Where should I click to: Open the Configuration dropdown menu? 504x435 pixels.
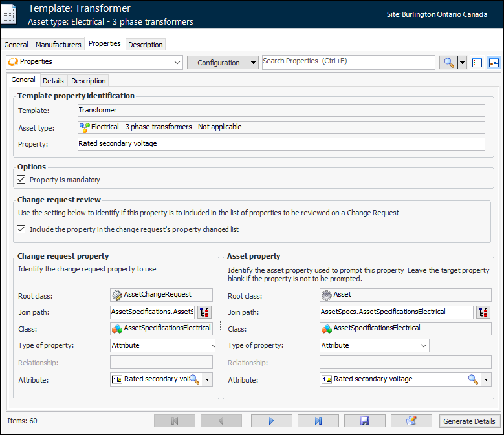(x=223, y=63)
